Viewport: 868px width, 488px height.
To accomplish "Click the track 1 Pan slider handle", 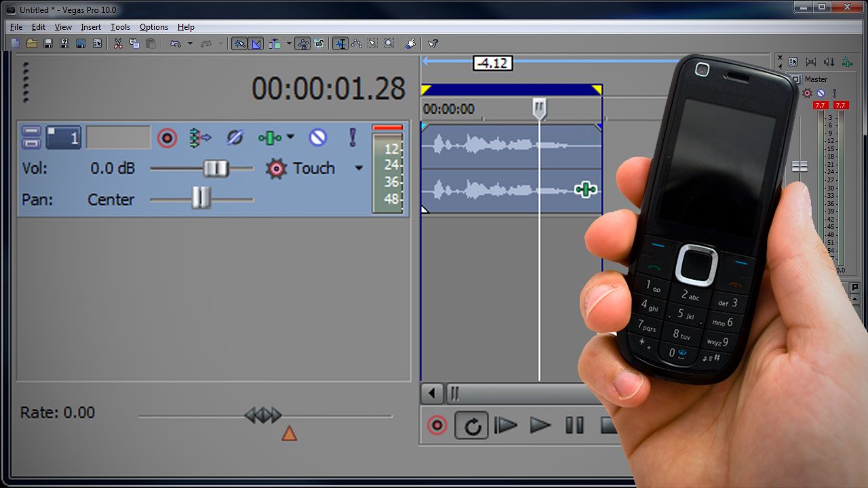I will pyautogui.click(x=201, y=198).
